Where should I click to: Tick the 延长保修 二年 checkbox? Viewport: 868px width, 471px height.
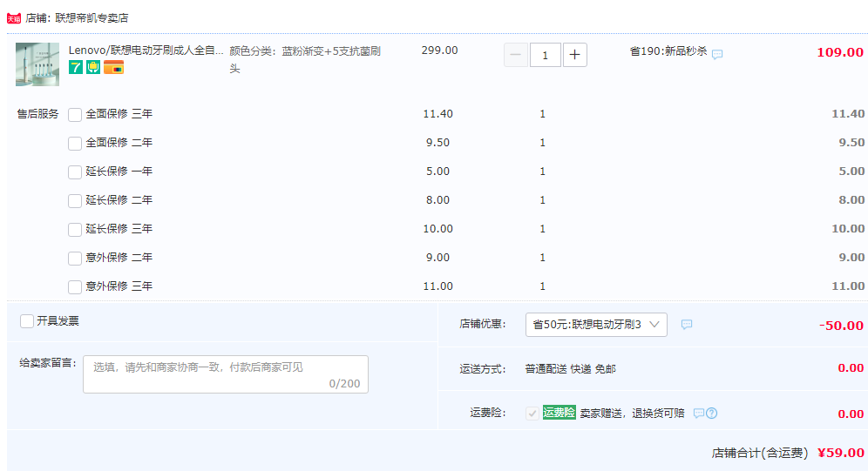coord(75,200)
